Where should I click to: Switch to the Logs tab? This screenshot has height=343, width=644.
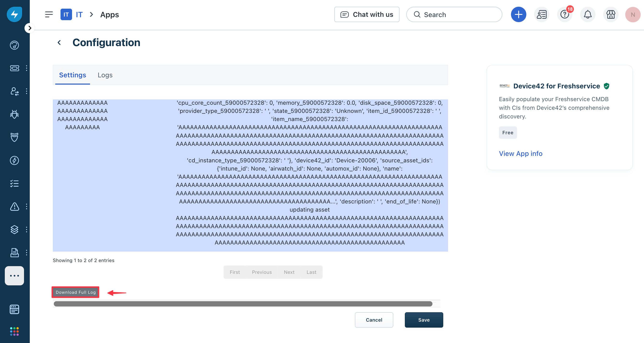click(x=105, y=75)
